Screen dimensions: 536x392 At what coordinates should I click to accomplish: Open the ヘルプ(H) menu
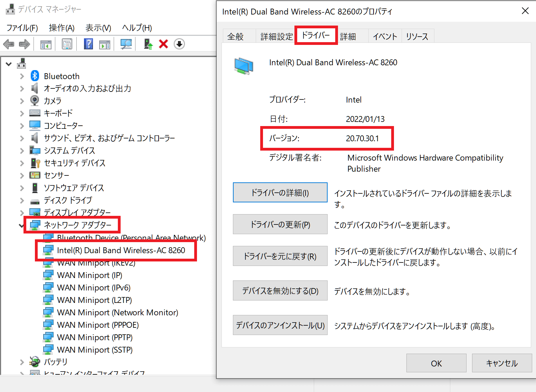137,28
